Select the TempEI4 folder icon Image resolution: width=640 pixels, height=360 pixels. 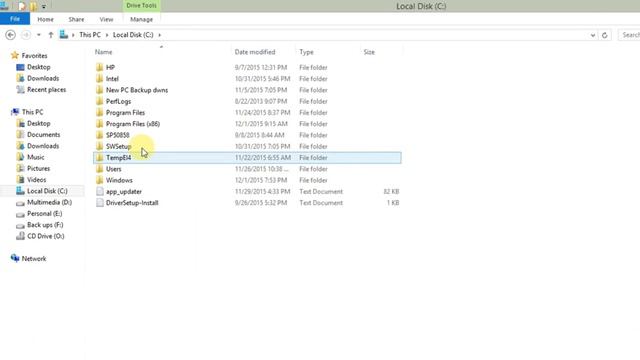pyautogui.click(x=100, y=158)
